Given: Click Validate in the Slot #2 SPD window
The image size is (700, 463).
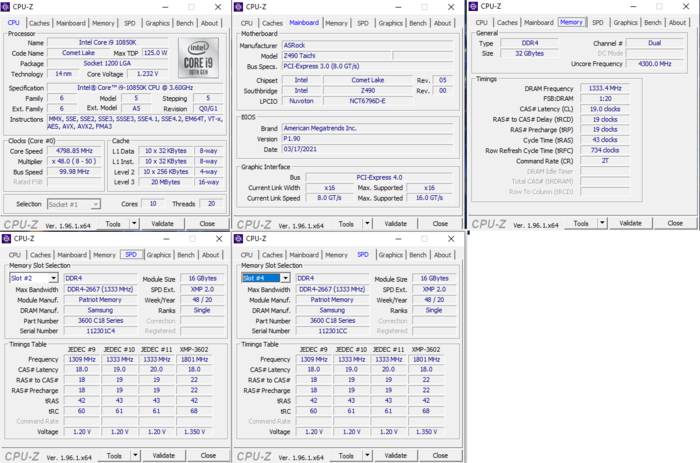Looking at the screenshot, I should [x=163, y=455].
